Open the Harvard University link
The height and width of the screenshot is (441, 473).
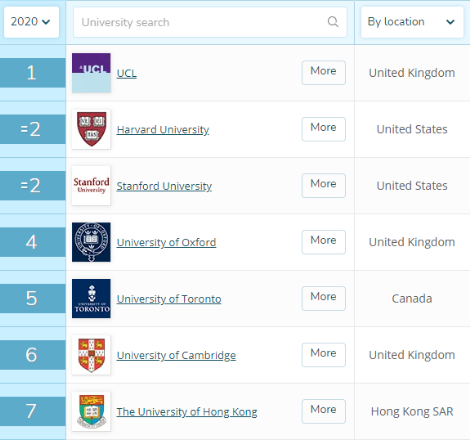click(x=163, y=129)
